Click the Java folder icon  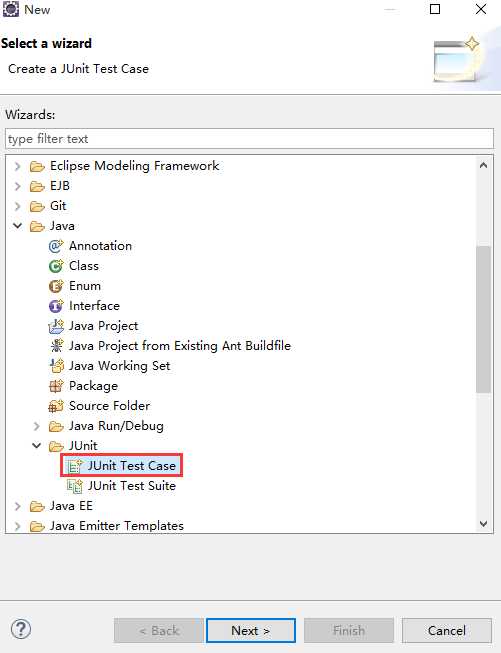click(x=37, y=226)
